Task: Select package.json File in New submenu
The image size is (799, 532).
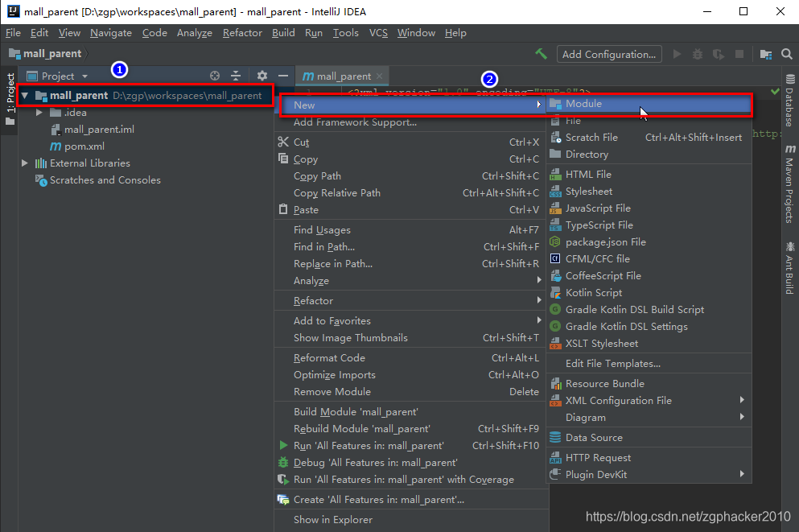Action: pyautogui.click(x=649, y=242)
